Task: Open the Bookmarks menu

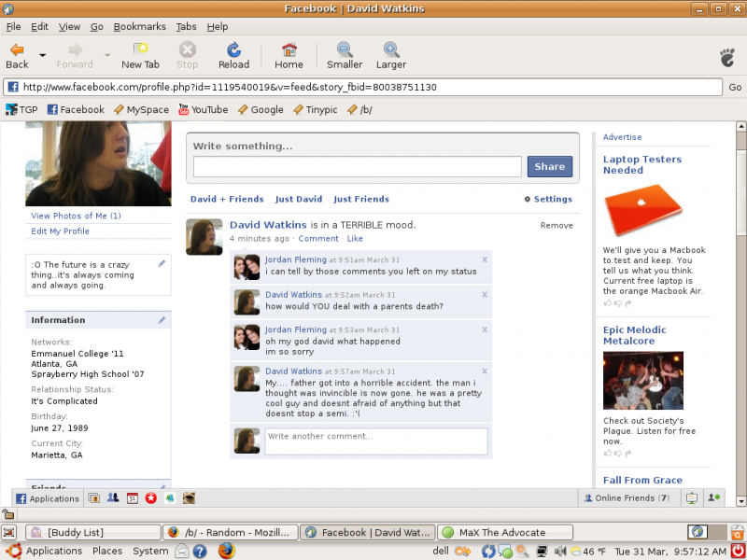Action: click(139, 27)
